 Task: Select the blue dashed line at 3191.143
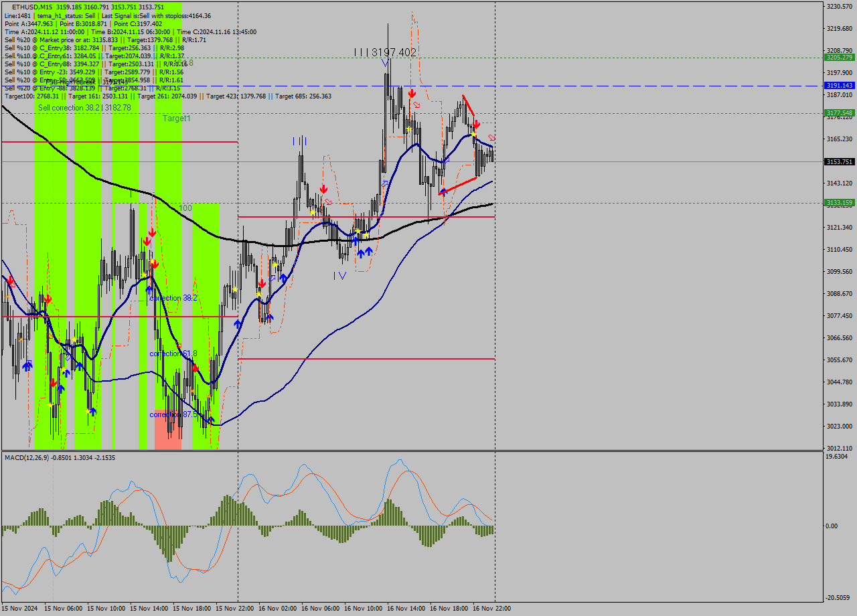411,86
